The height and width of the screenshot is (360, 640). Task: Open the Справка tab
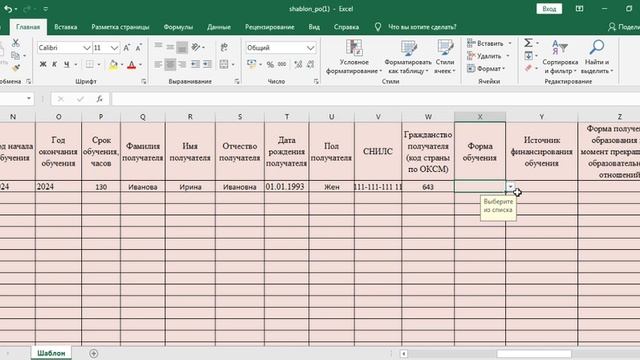(346, 27)
